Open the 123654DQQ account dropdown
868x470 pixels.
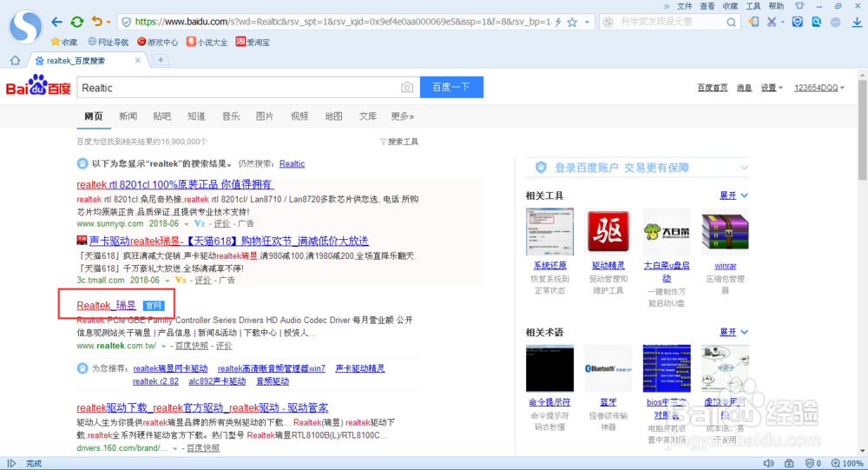[819, 88]
